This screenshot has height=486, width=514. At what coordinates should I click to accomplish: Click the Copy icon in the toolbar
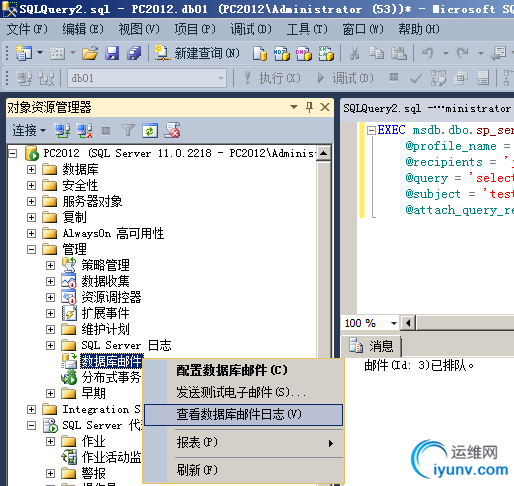(x=376, y=53)
